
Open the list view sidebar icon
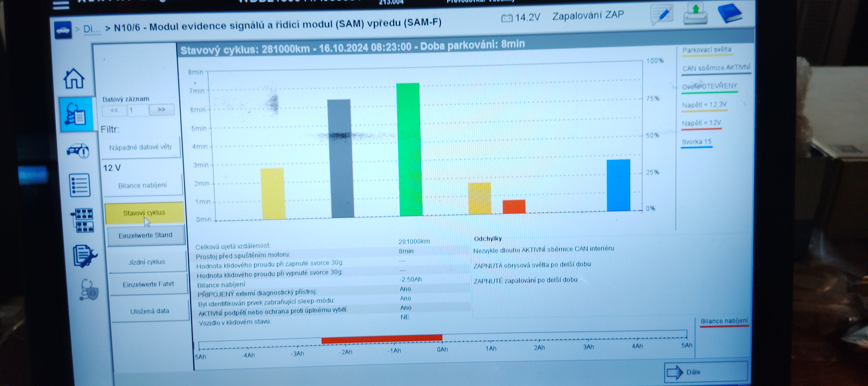[x=80, y=185]
